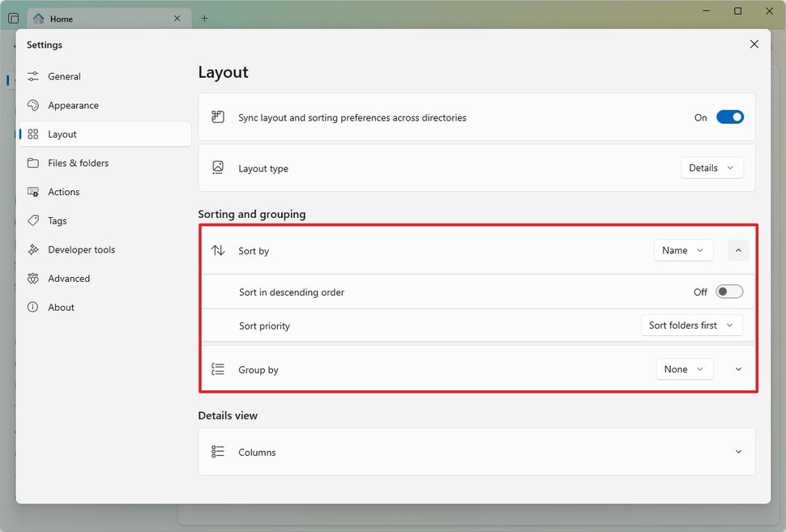Open the Sort by Name dropdown
The height and width of the screenshot is (532, 786).
(683, 250)
